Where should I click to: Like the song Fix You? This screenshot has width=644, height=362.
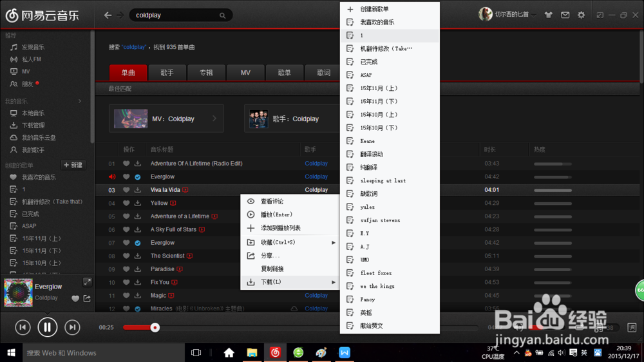126,282
